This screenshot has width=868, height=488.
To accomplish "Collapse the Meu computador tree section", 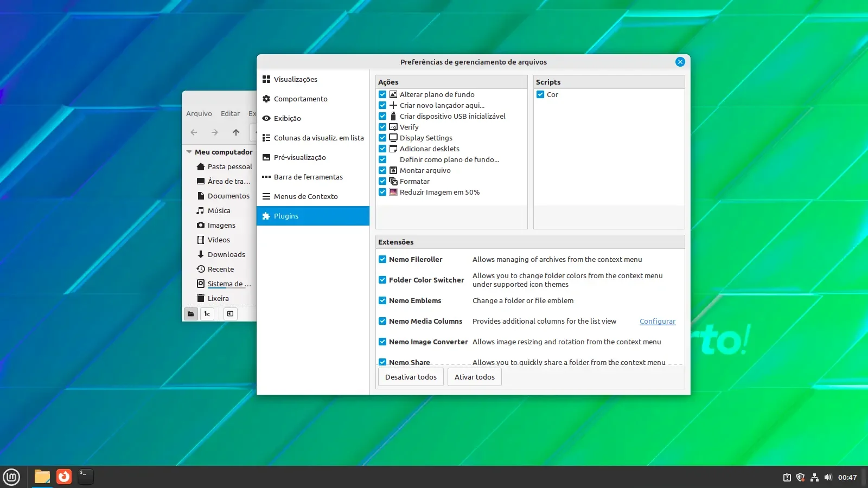I will pyautogui.click(x=189, y=152).
